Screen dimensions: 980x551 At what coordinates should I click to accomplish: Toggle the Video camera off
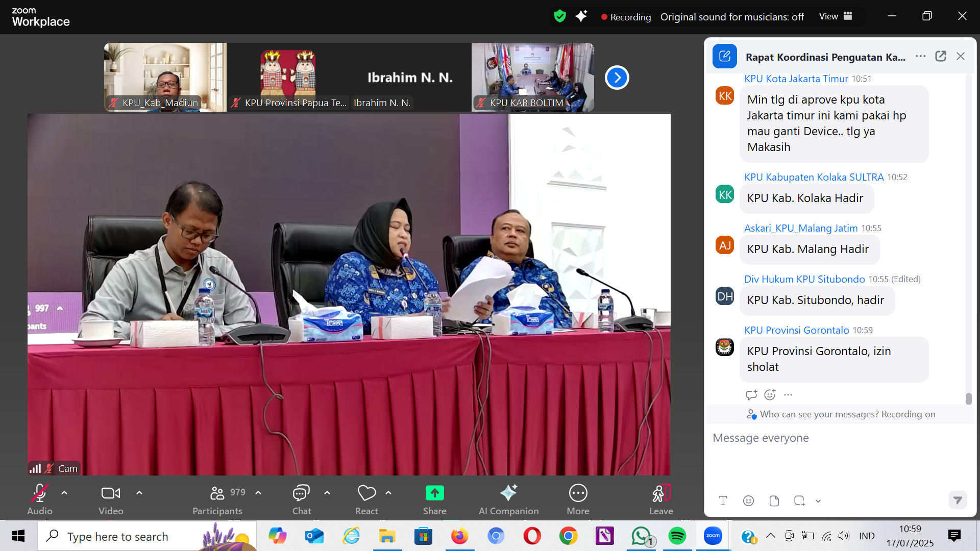[x=111, y=493]
